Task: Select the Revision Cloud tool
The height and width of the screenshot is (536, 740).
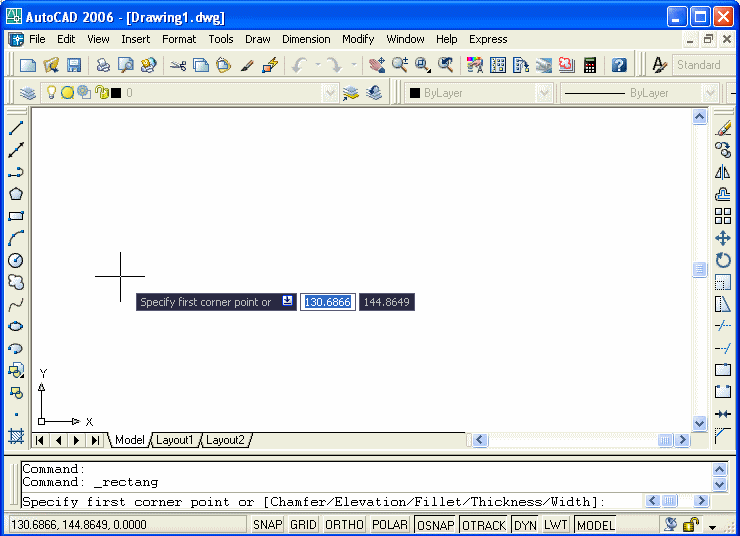Action: (x=16, y=282)
